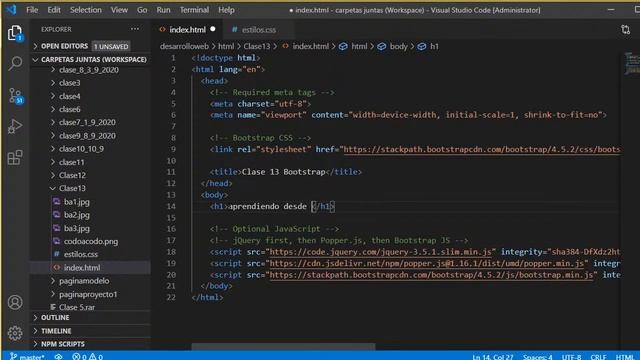The image size is (640, 360).
Task: Follow the popper.js jsdelivr link
Action: click(427, 263)
